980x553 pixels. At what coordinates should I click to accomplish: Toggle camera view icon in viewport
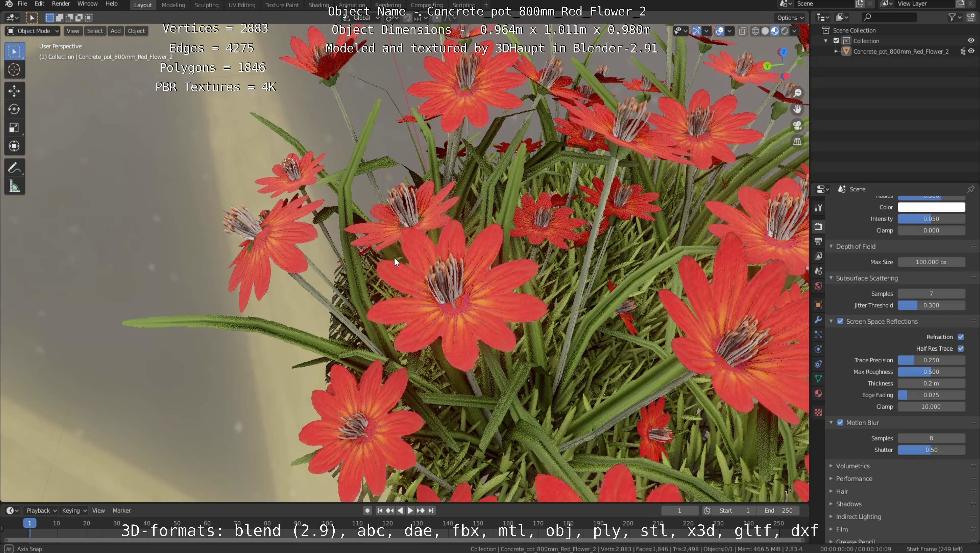click(x=797, y=125)
